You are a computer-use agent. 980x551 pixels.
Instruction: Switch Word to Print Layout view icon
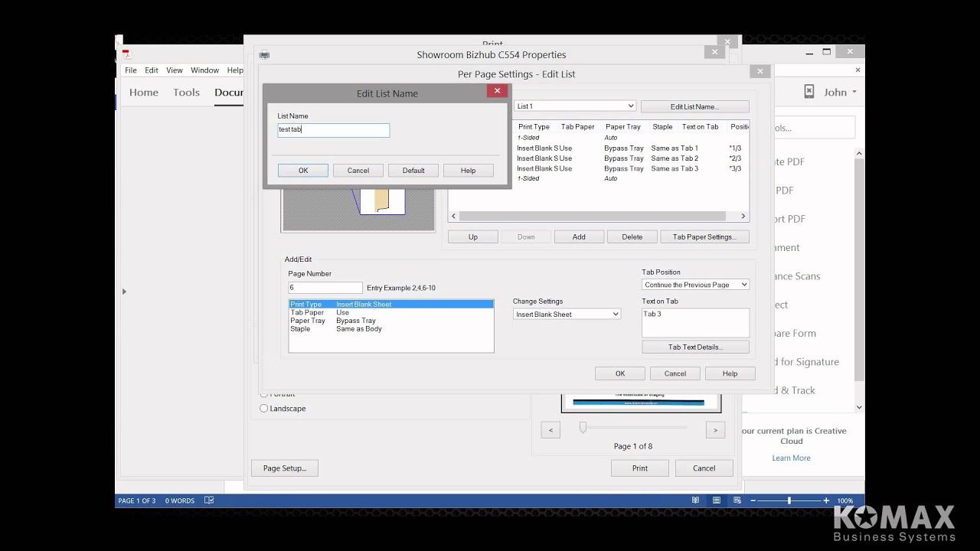tap(717, 500)
